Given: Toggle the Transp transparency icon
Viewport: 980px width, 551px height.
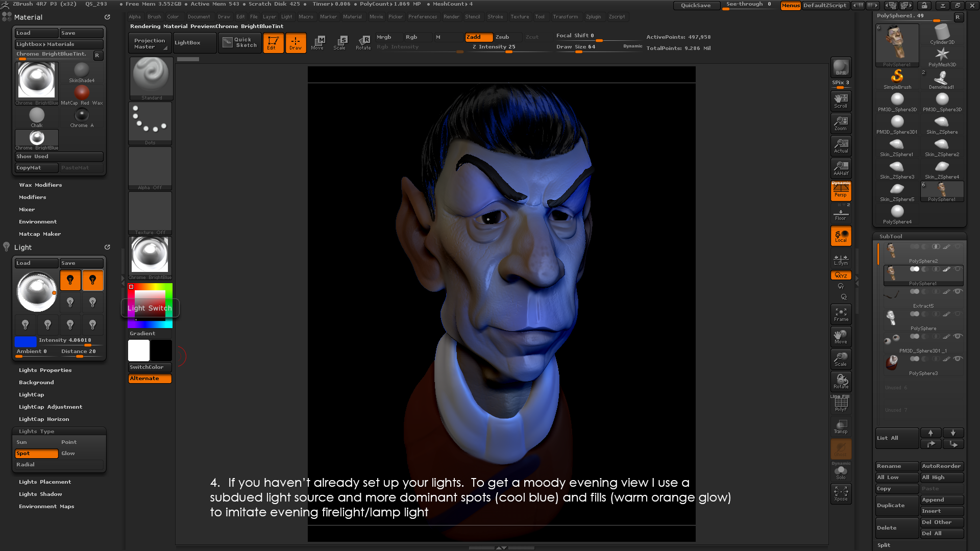Looking at the screenshot, I should coord(841,427).
